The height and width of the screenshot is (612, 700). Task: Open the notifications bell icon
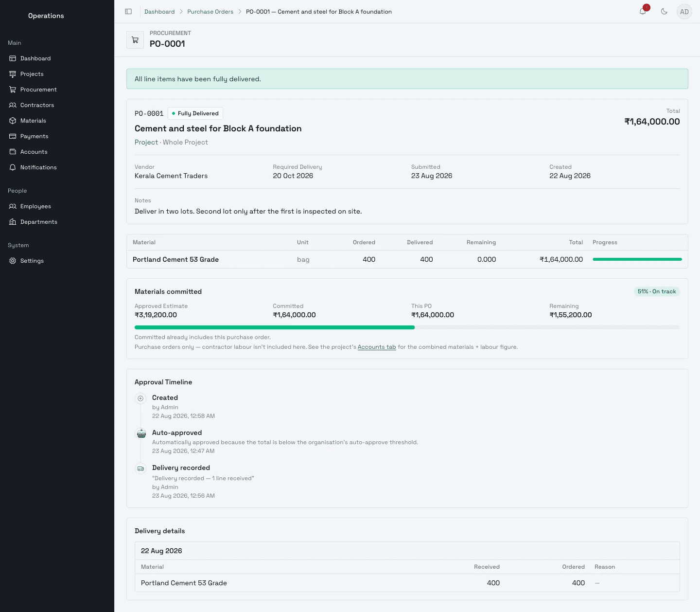643,12
